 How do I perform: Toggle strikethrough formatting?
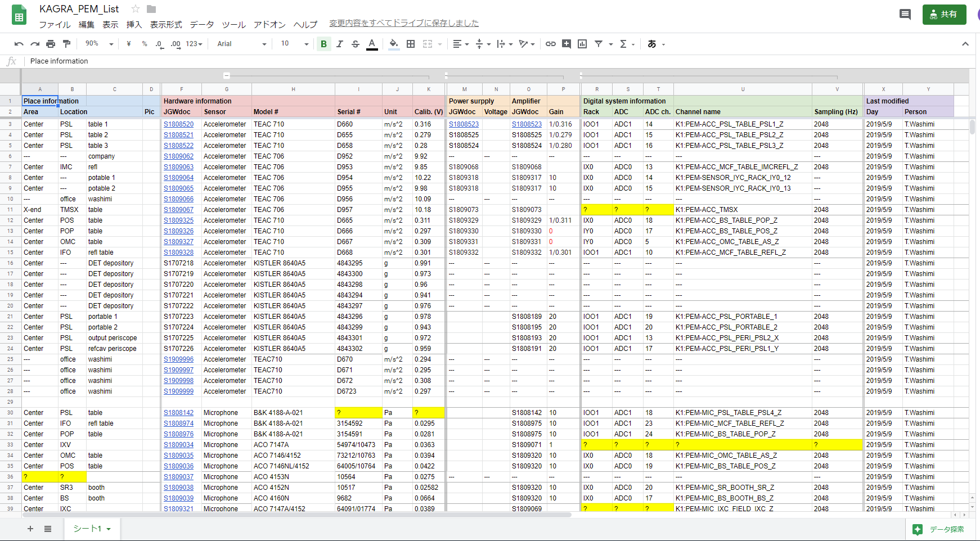tap(356, 44)
